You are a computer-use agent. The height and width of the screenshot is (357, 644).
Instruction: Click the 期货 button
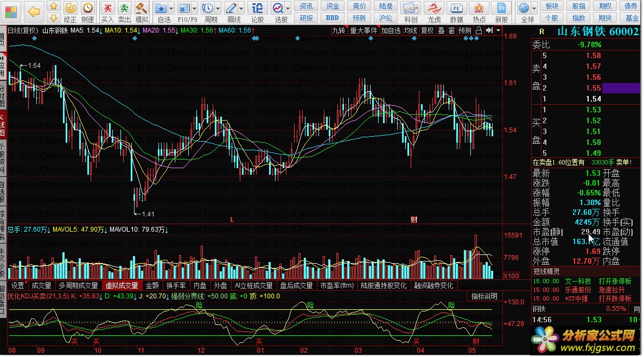[x=605, y=18]
